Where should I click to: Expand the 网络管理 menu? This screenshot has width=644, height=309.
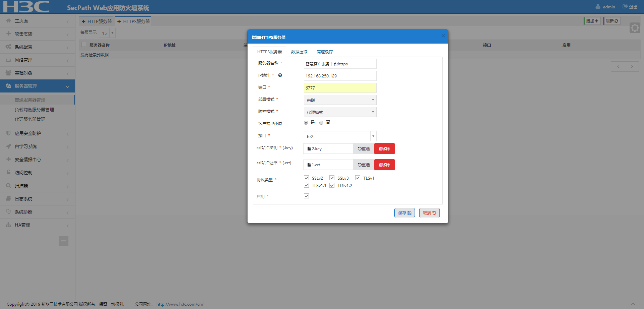[38, 60]
